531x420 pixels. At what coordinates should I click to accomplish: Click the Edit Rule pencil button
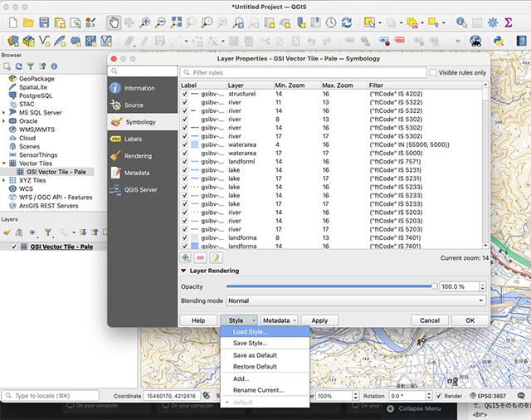point(216,258)
